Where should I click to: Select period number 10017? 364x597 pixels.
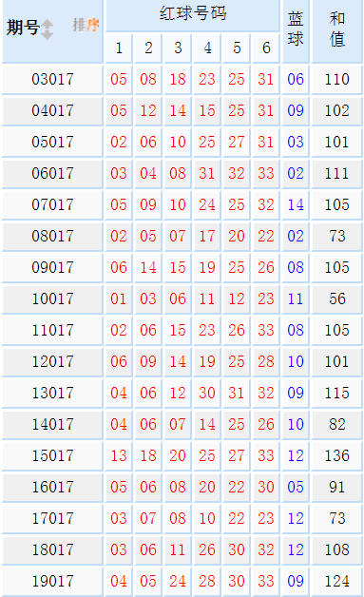(52, 298)
